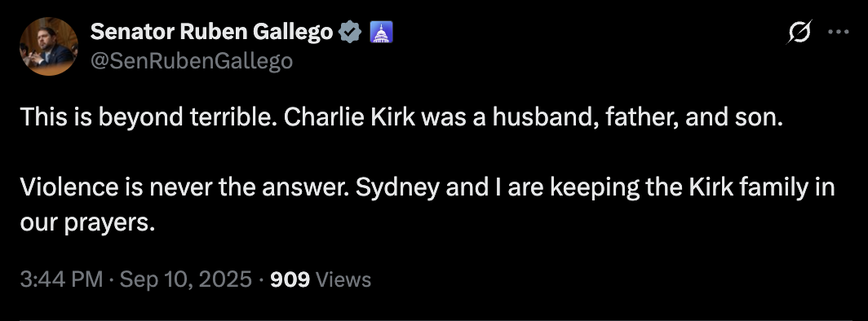This screenshot has height=321, width=868.
Task: Open the three-dot More options menu
Action: pyautogui.click(x=838, y=33)
